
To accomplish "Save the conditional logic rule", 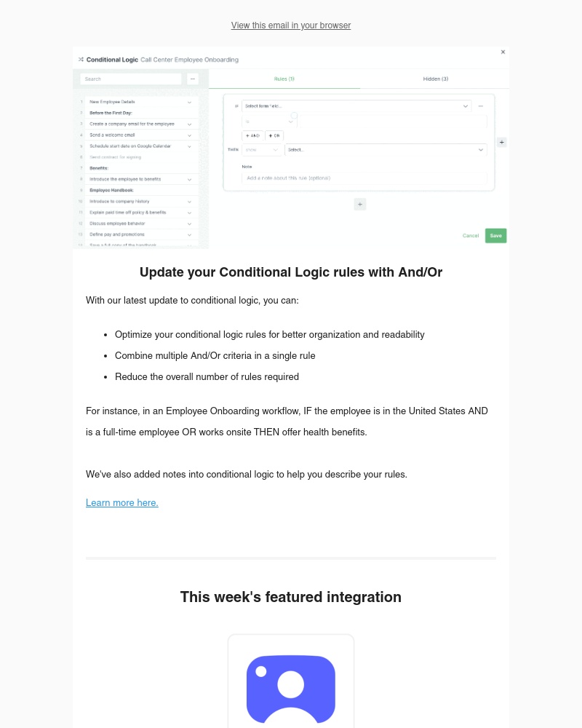I will coord(496,236).
